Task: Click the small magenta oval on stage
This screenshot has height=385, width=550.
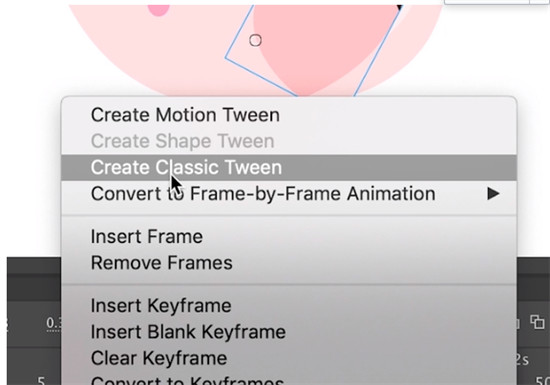Action: [159, 10]
